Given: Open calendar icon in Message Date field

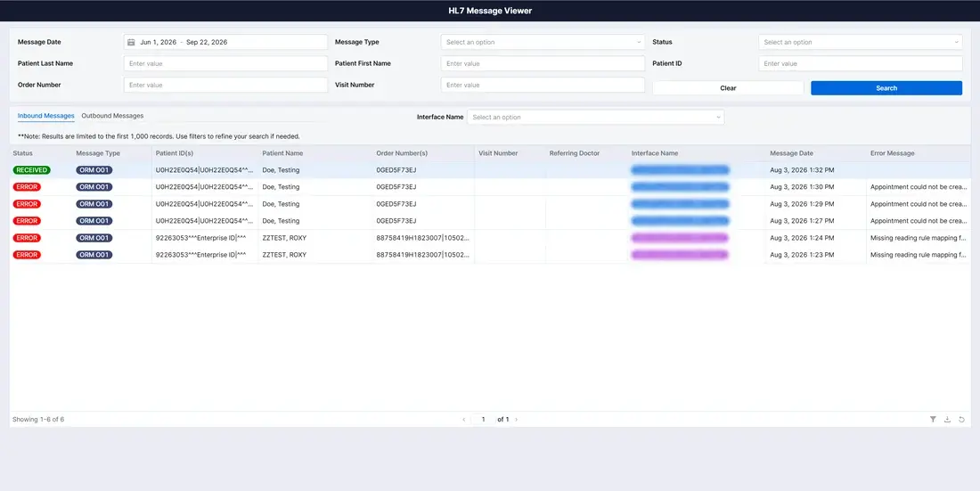Looking at the screenshot, I should click(x=131, y=42).
